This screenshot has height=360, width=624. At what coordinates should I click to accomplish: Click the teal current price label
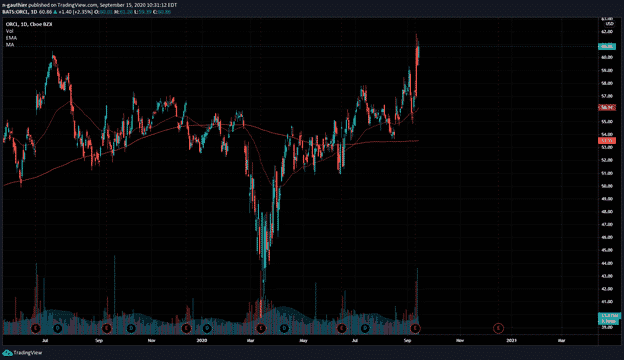pyautogui.click(x=607, y=47)
